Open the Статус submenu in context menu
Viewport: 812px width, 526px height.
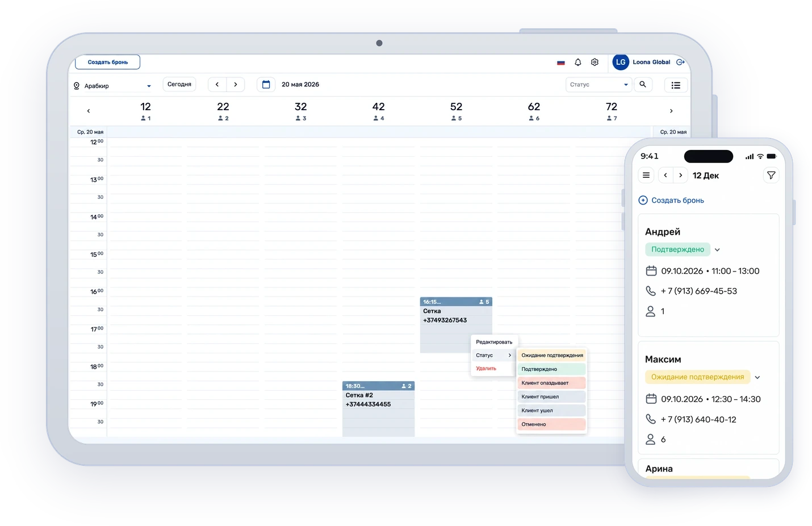(x=494, y=355)
